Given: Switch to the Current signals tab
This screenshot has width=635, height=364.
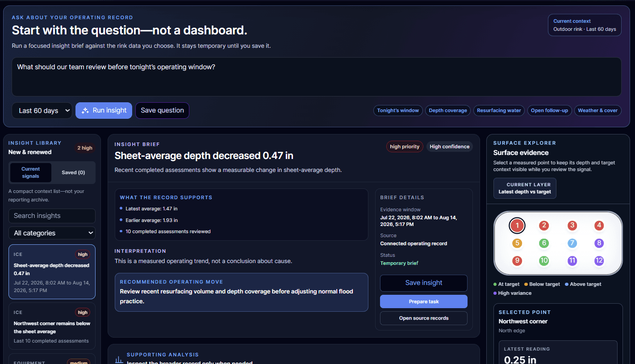Looking at the screenshot, I should tap(30, 172).
